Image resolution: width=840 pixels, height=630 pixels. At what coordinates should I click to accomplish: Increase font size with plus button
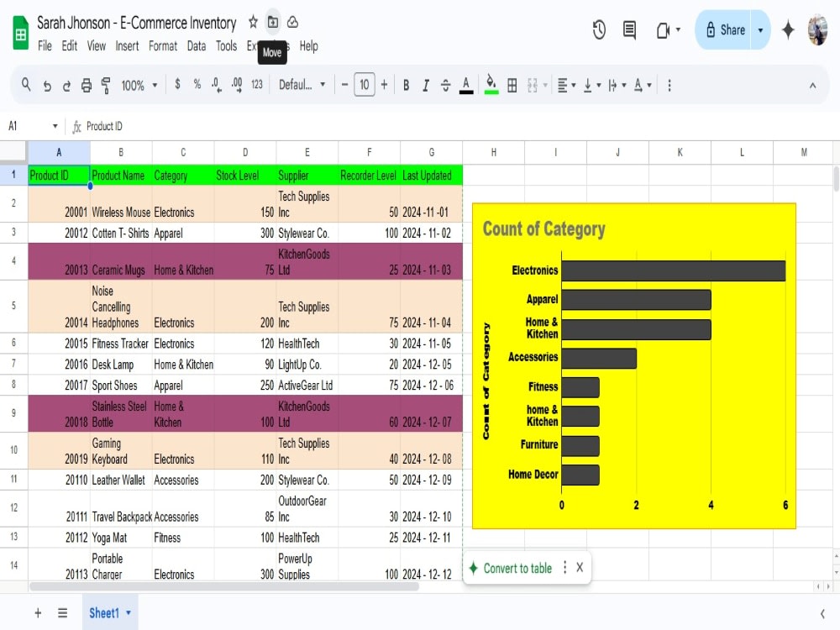tap(384, 85)
